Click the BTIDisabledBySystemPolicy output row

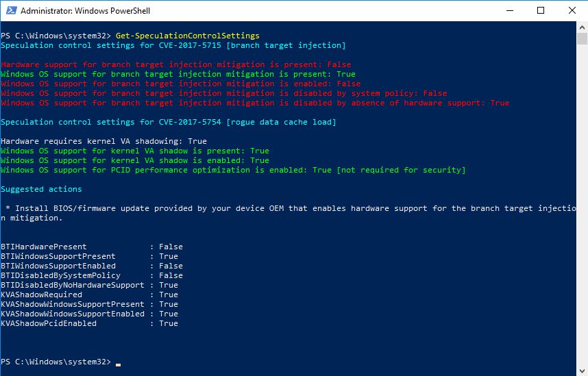pos(92,275)
